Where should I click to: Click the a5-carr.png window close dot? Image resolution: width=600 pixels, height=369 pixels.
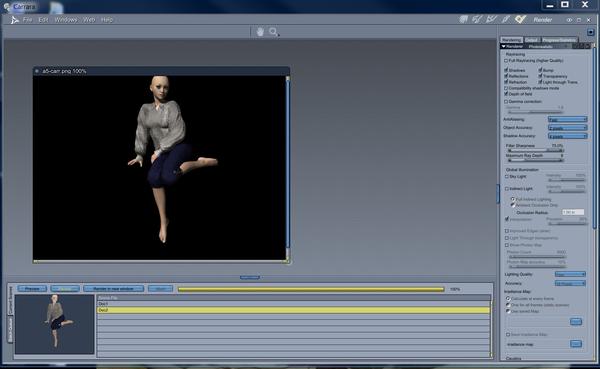tap(37, 71)
